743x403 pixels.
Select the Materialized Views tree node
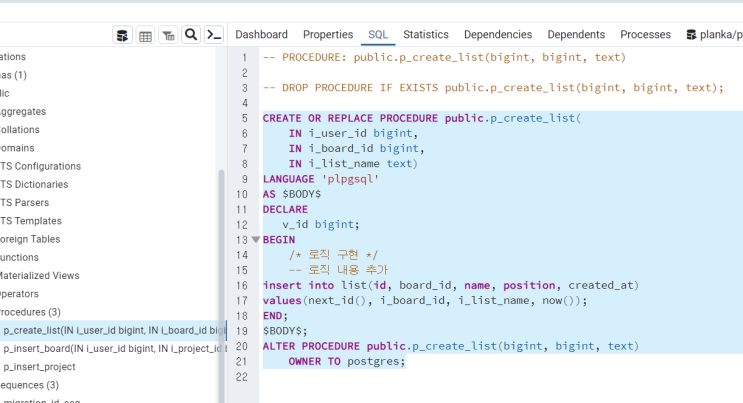39,275
